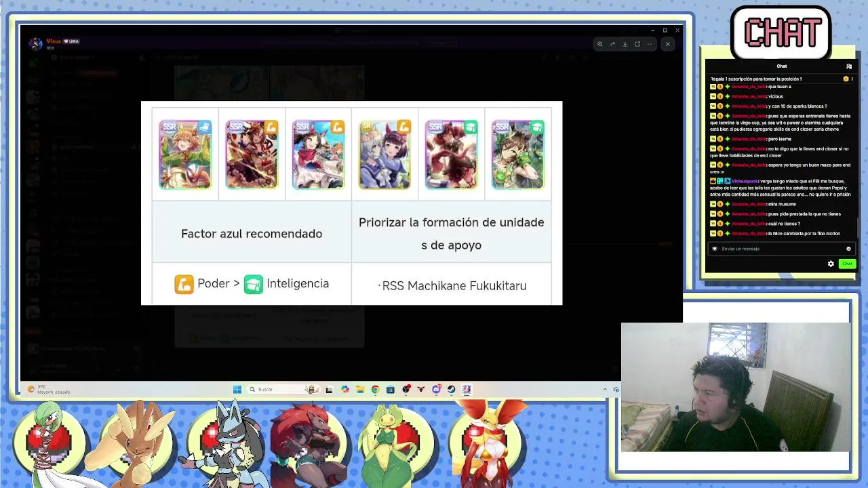Open Google Chrome from the taskbar
The height and width of the screenshot is (488, 868).
[375, 390]
